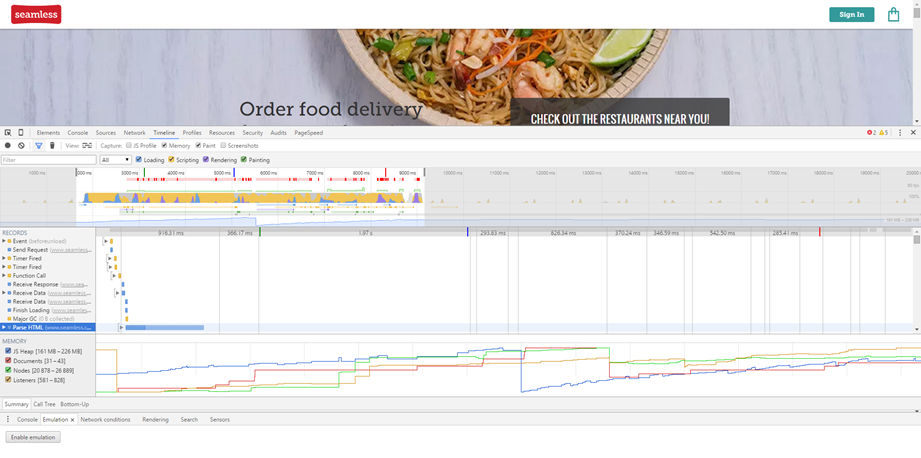Select the 1.97 s frame header
This screenshot has height=458, width=921.
[364, 233]
